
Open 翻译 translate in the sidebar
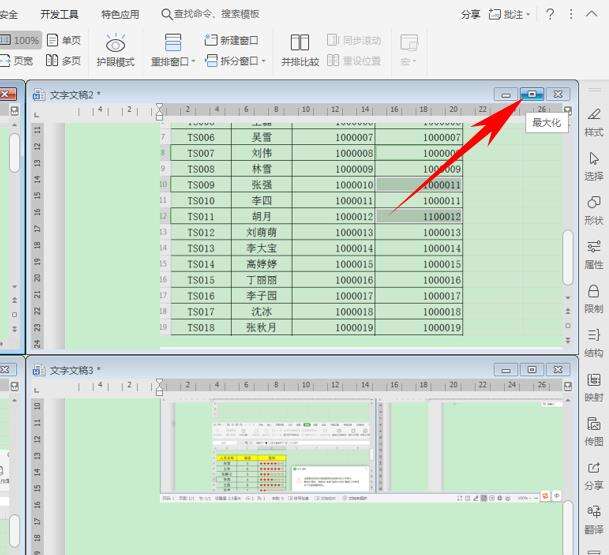tap(594, 520)
